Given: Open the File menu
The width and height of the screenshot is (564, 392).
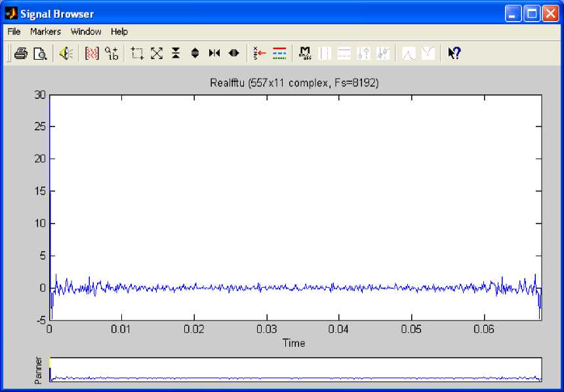Looking at the screenshot, I should [x=14, y=31].
